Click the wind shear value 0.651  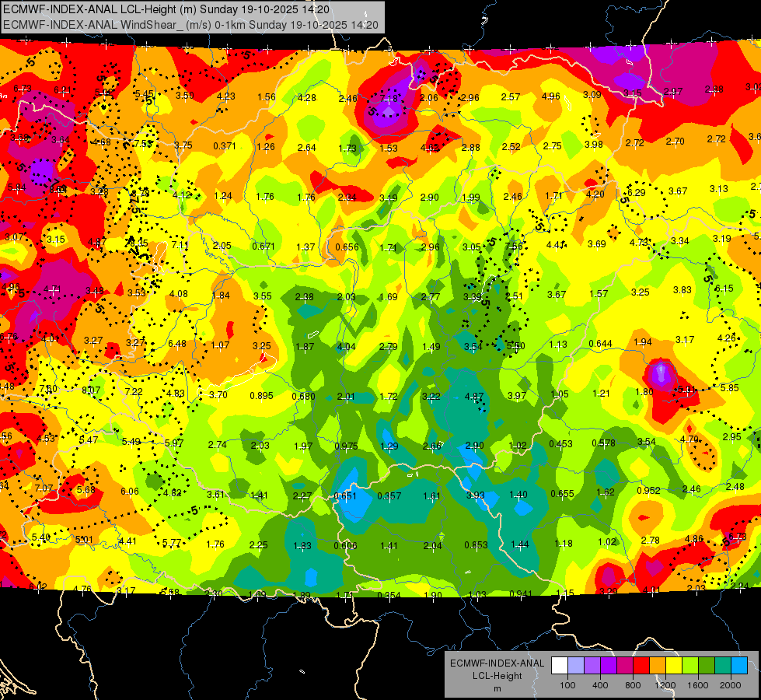(345, 496)
